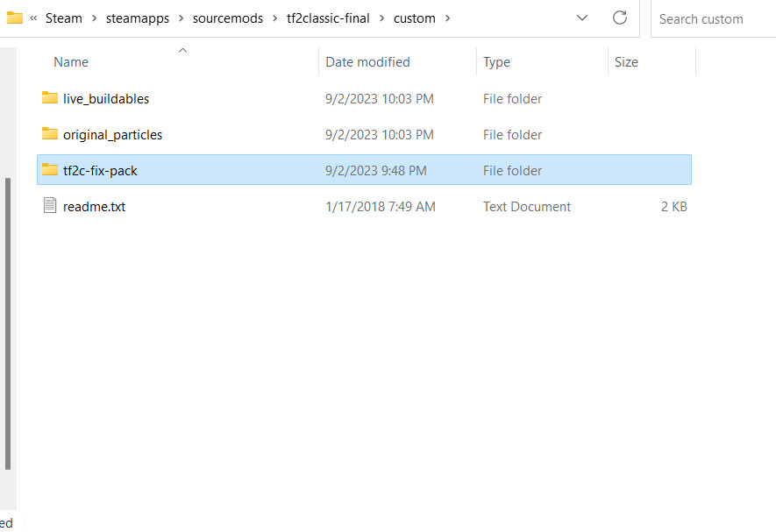The image size is (776, 532).
Task: Click the custom breadcrumb segment
Action: pyautogui.click(x=414, y=18)
